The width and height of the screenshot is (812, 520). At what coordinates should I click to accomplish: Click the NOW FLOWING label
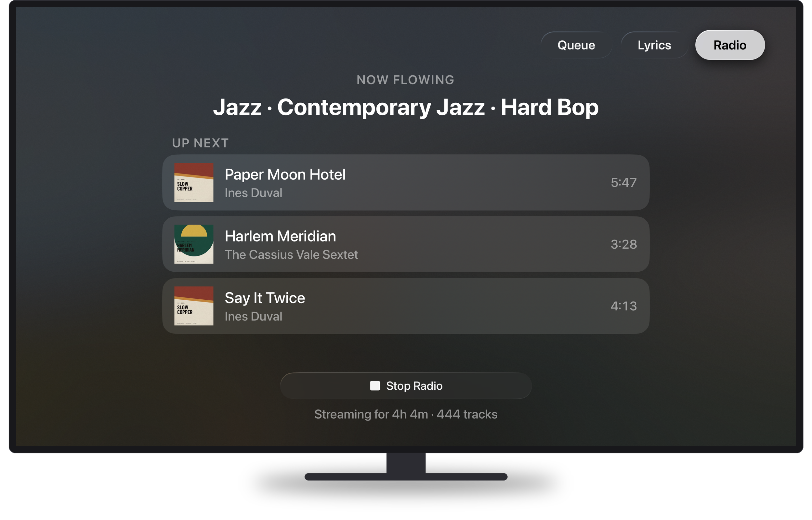(x=405, y=80)
